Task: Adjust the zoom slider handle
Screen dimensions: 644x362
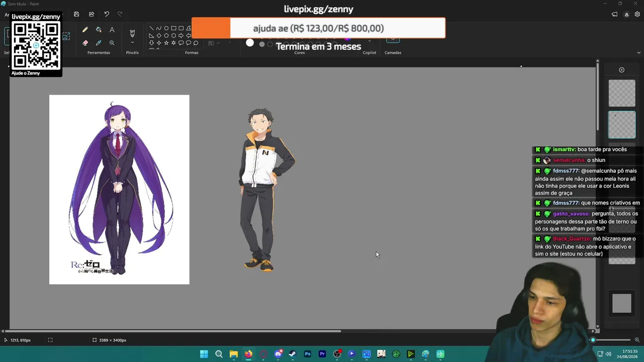Action: pos(593,340)
